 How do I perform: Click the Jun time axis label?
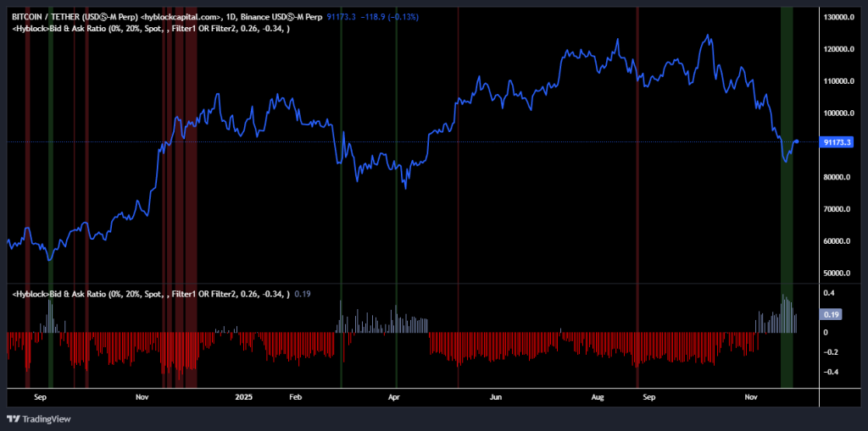496,395
